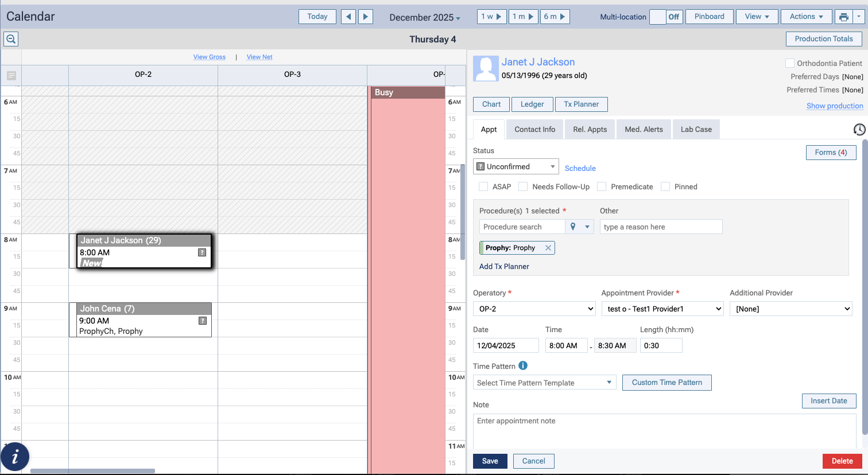Switch to the Contact Info tab
The height and width of the screenshot is (475, 868).
[x=534, y=130]
